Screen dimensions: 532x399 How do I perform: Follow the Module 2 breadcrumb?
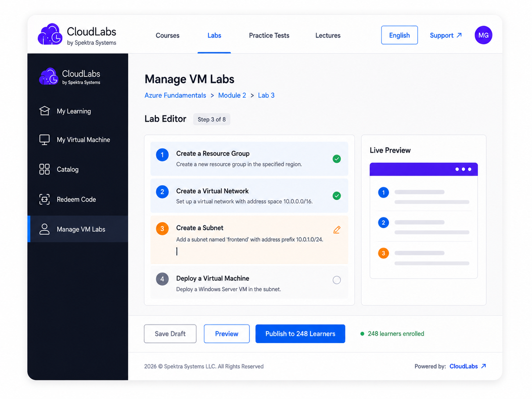click(232, 95)
